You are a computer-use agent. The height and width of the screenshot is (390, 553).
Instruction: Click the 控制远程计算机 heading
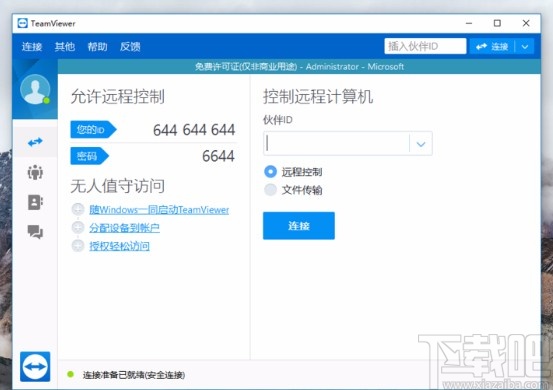coord(318,97)
